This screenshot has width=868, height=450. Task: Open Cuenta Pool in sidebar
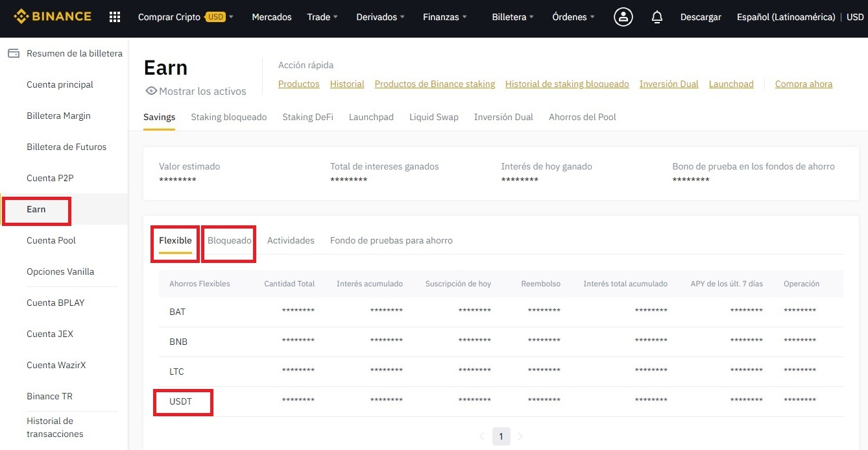point(51,240)
